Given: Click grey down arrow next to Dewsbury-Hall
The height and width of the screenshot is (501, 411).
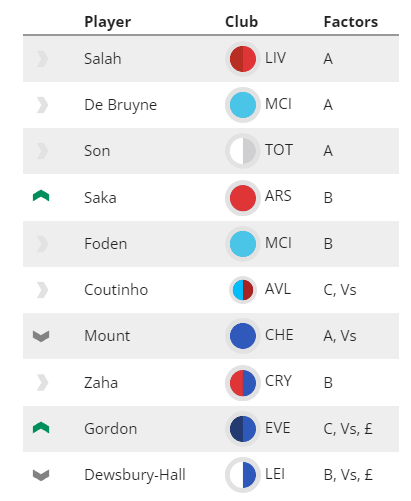Looking at the screenshot, I should 41,475.
